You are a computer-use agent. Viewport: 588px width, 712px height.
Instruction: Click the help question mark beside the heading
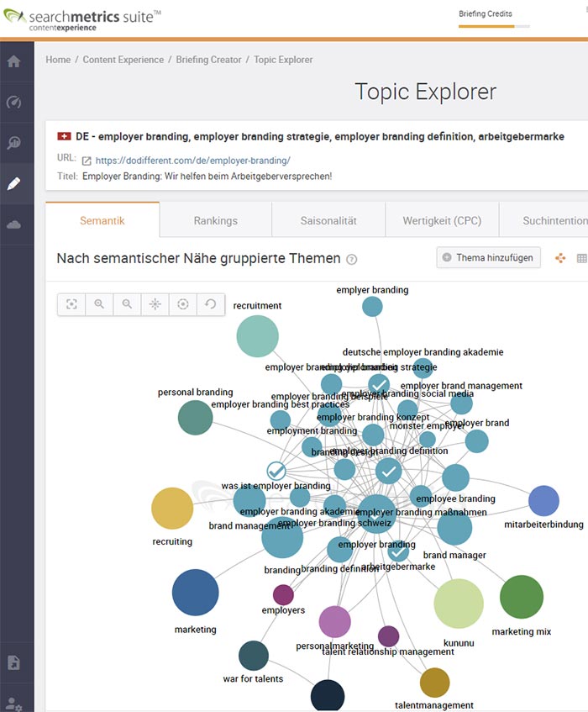pos(352,260)
